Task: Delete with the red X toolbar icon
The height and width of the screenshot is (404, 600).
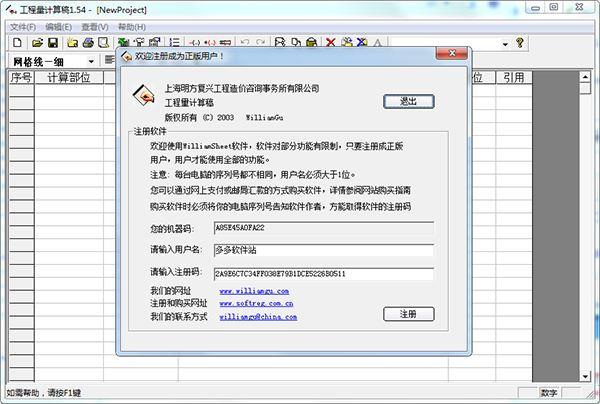Action: [x=331, y=42]
